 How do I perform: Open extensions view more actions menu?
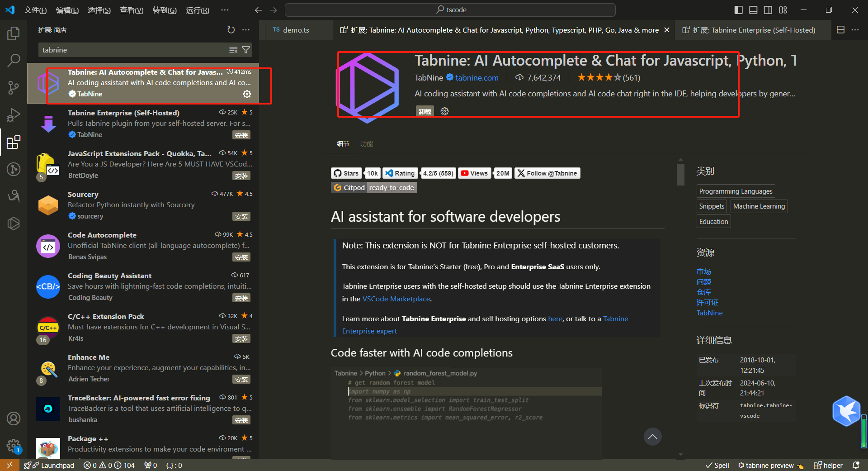click(246, 30)
